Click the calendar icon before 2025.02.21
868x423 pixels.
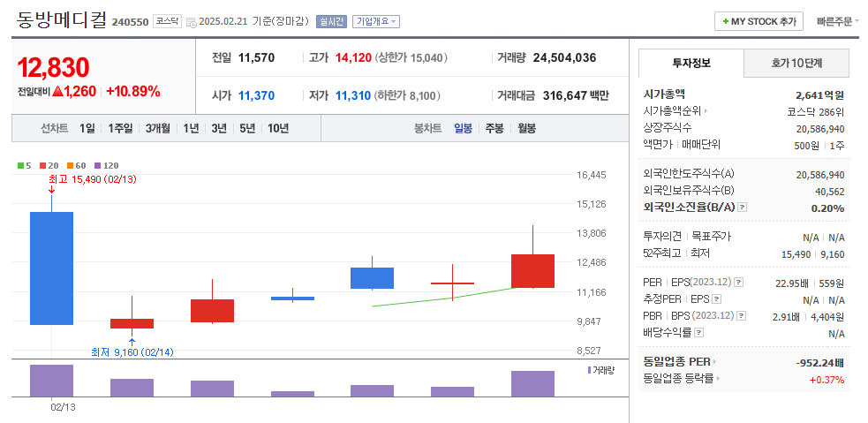click(x=191, y=23)
